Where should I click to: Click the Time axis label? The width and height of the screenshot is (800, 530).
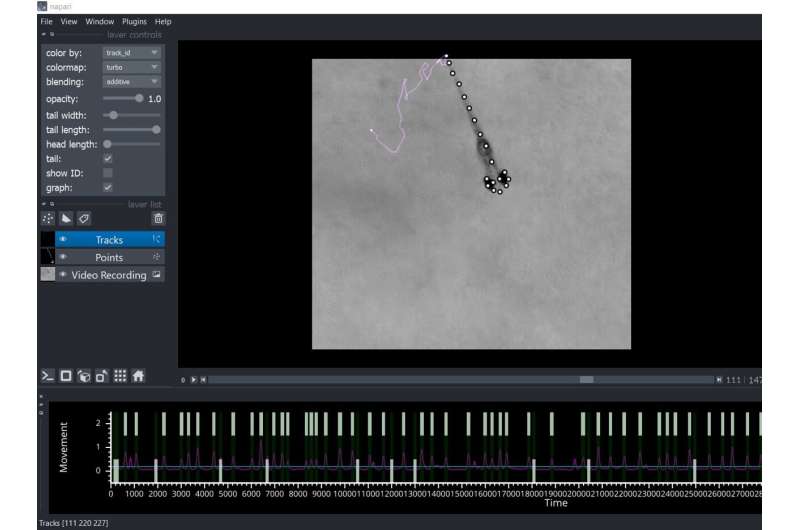(556, 503)
